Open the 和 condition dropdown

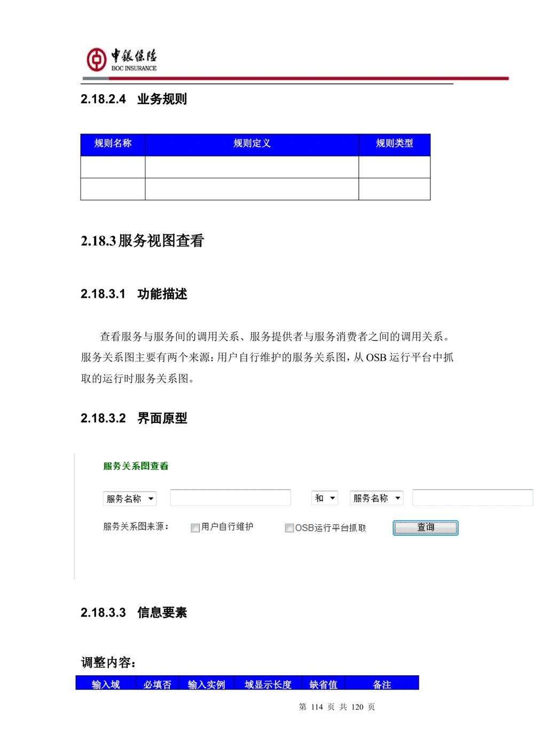[x=324, y=497]
